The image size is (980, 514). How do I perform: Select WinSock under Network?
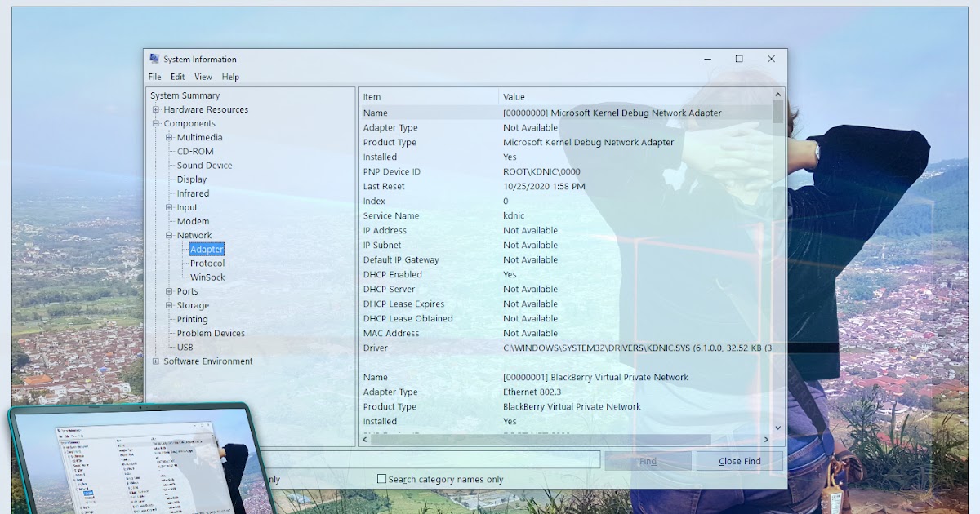click(207, 277)
